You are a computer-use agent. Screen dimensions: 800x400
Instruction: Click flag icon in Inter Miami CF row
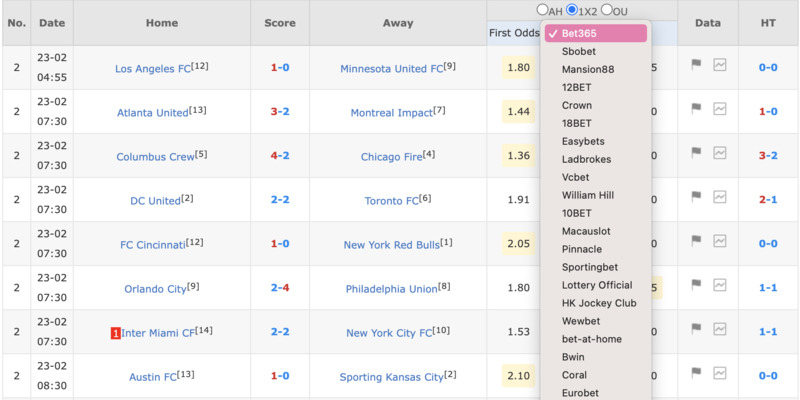click(696, 328)
